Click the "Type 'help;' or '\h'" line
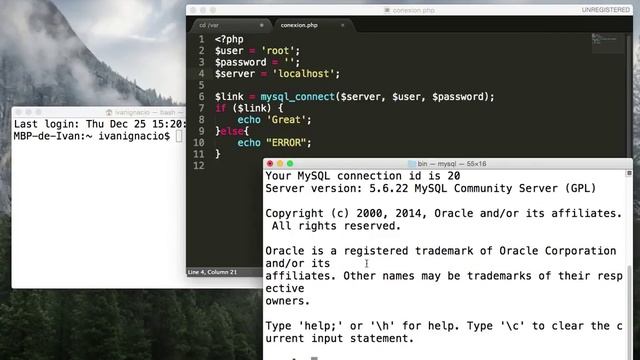The width and height of the screenshot is (640, 360). click(x=444, y=326)
